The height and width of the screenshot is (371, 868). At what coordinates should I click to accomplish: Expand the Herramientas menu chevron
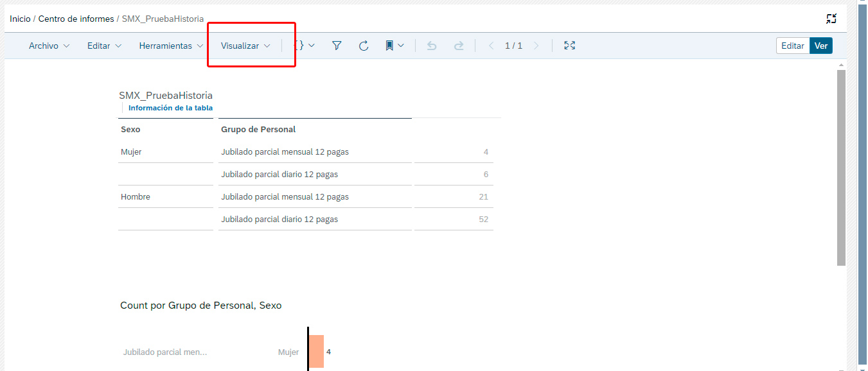pos(200,46)
